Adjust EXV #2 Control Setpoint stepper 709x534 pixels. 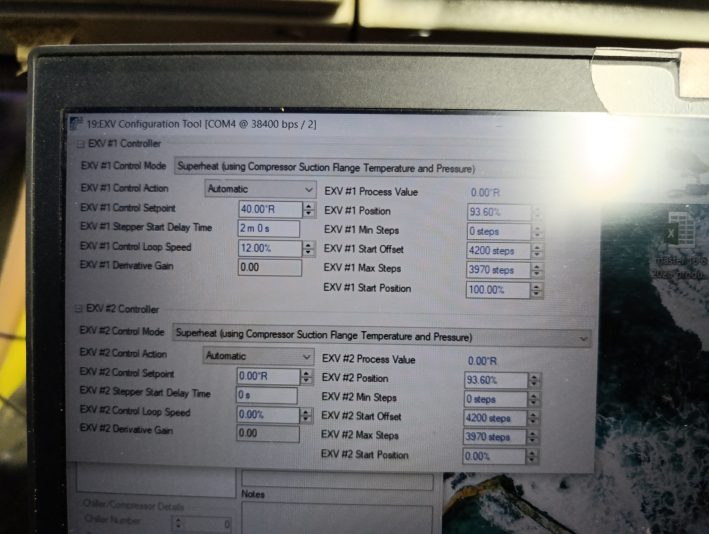click(x=306, y=377)
